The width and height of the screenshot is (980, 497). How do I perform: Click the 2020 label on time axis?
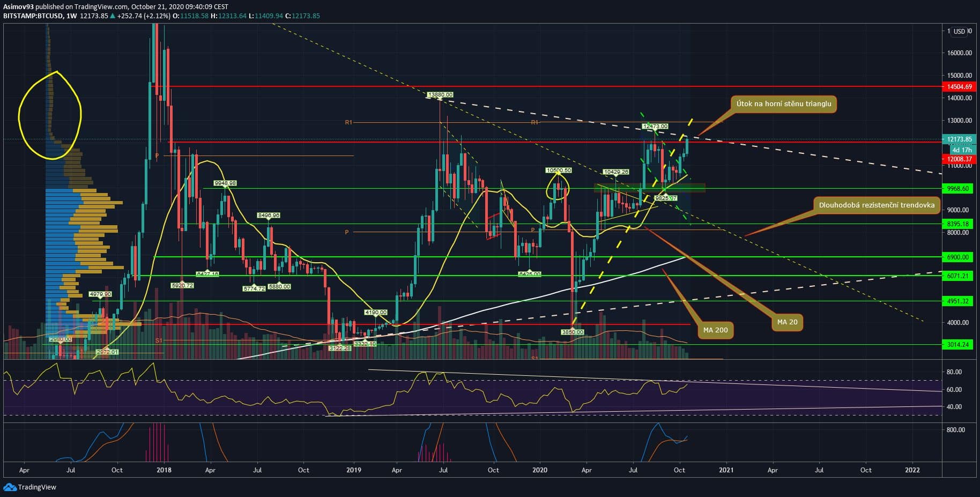539,470
